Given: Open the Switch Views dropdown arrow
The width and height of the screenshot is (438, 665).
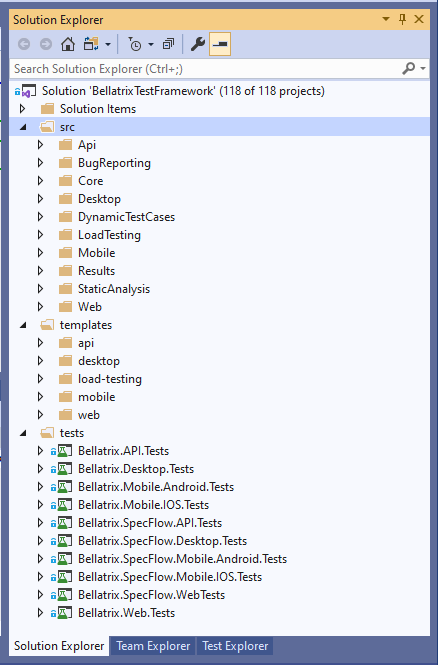Looking at the screenshot, I should pos(108,44).
